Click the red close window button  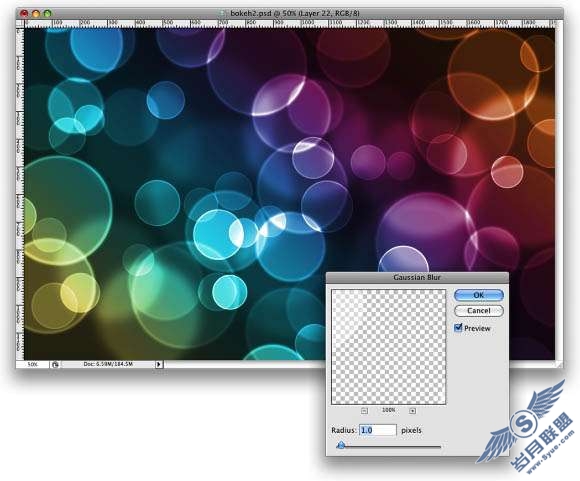(x=24, y=14)
